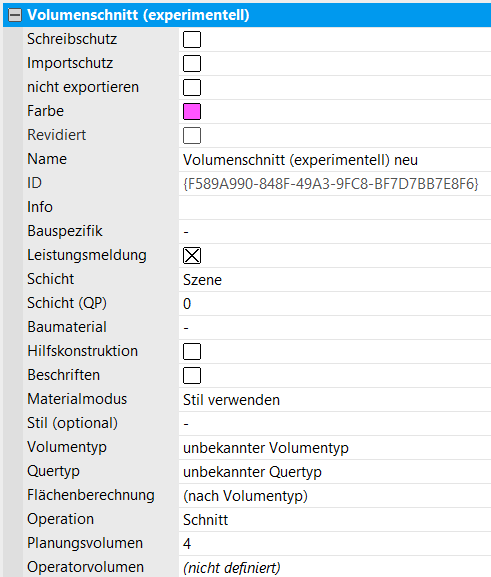Tick the Beschriften checkbox

pos(192,376)
